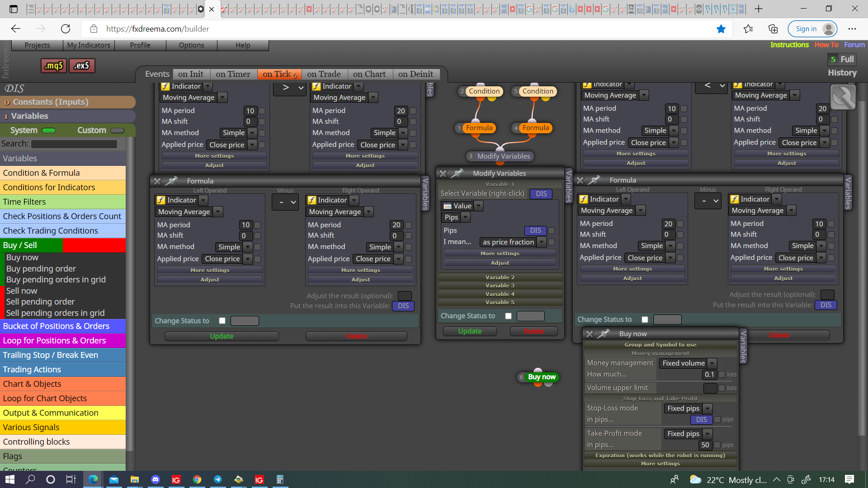Click the Search blocks input field
The image size is (868, 488).
click(x=74, y=144)
